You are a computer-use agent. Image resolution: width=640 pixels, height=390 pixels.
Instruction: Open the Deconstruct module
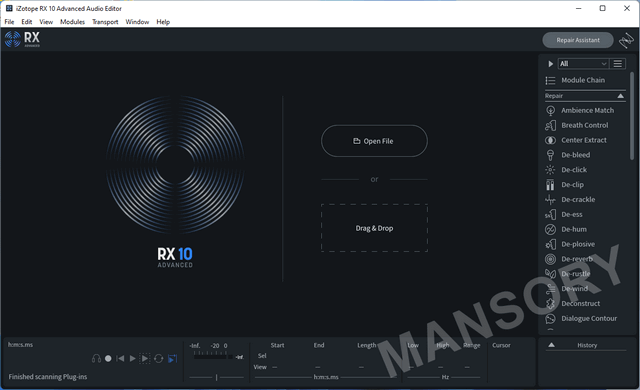573,304
